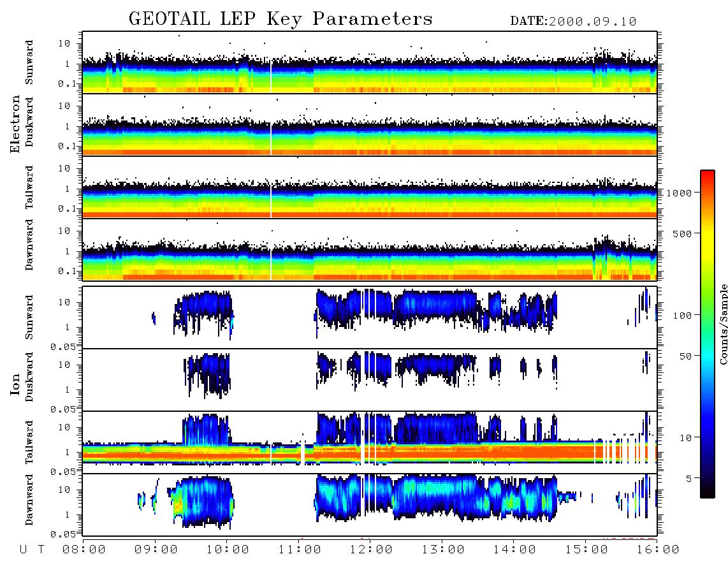The image size is (728, 561).
Task: Click the rainbow color scale bar
Action: (x=708, y=334)
